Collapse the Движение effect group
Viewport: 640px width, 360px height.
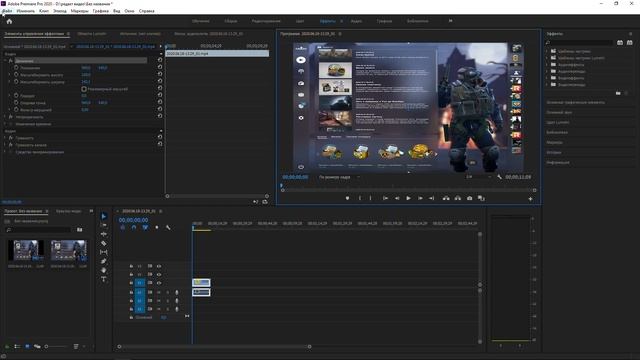click(x=5, y=60)
